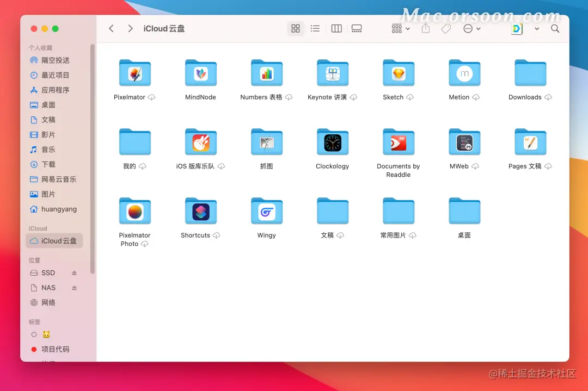This screenshot has width=588, height=391.
Task: Open the Clockology folder
Action: coord(333,142)
